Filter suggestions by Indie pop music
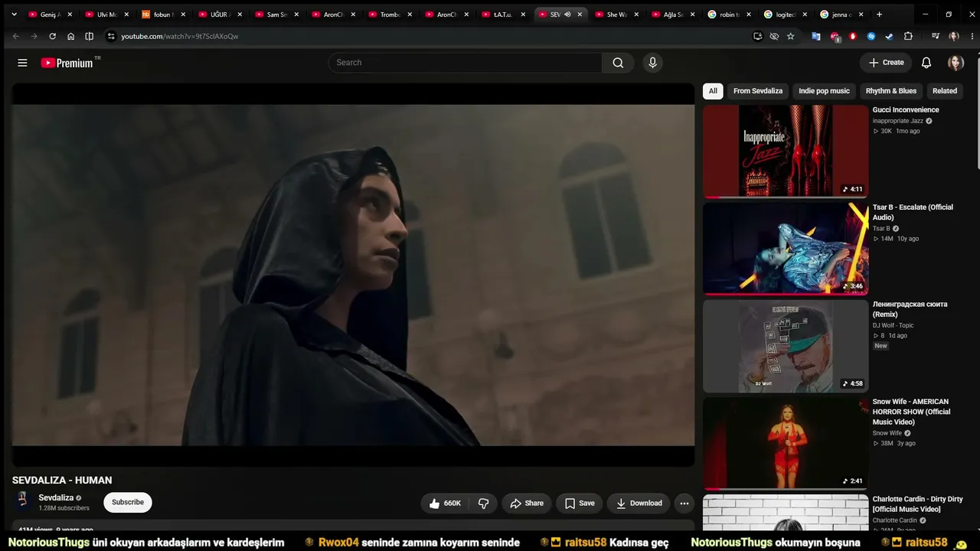Image resolution: width=980 pixels, height=551 pixels. 824,91
